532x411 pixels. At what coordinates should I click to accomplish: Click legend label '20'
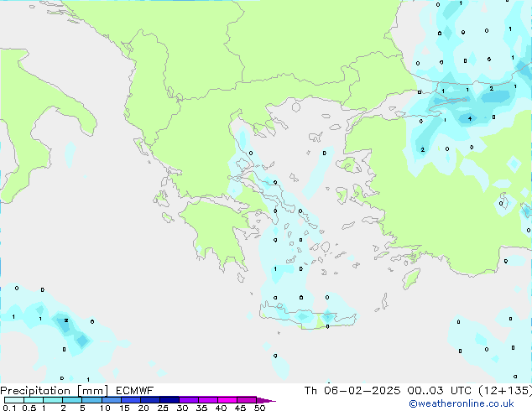(x=143, y=408)
